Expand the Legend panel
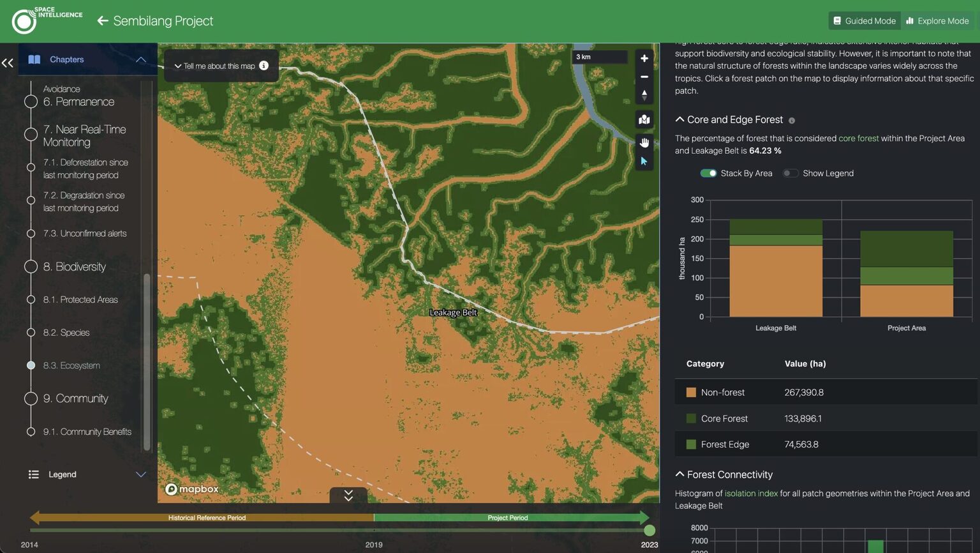Viewport: 980px width, 553px height. click(141, 474)
